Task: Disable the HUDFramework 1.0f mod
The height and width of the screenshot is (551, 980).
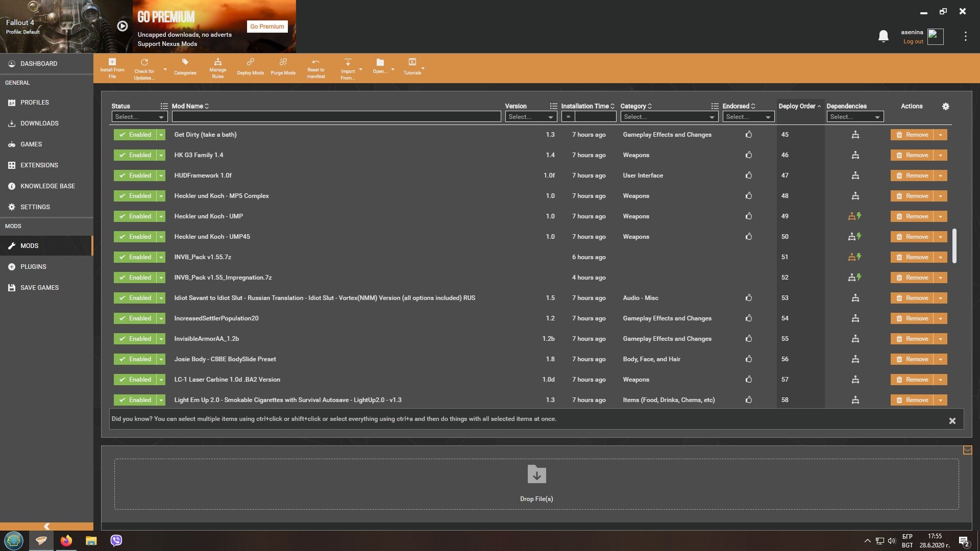Action: click(135, 176)
